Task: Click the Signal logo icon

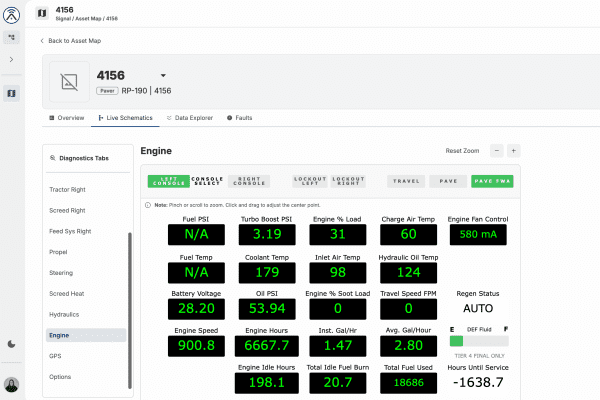Action: point(12,13)
